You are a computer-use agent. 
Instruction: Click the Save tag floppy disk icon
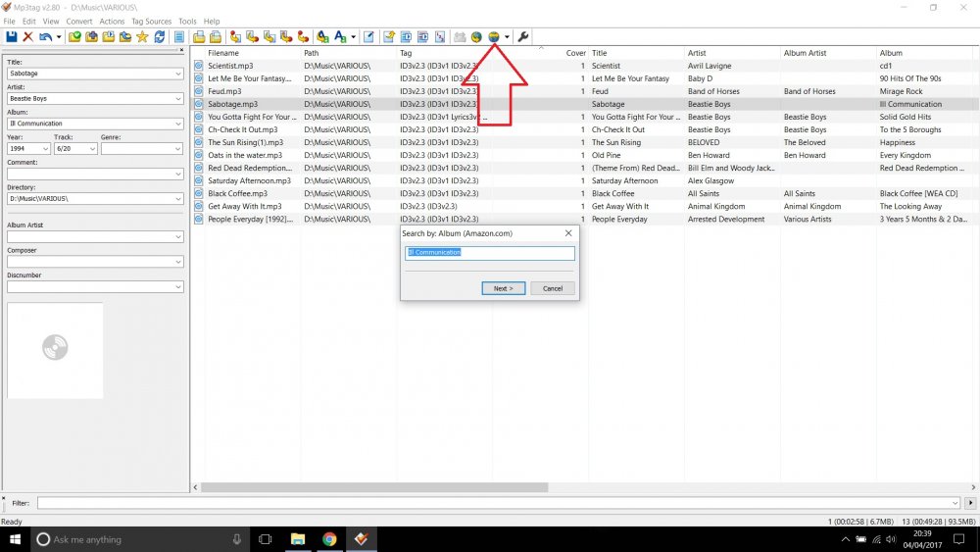11,37
